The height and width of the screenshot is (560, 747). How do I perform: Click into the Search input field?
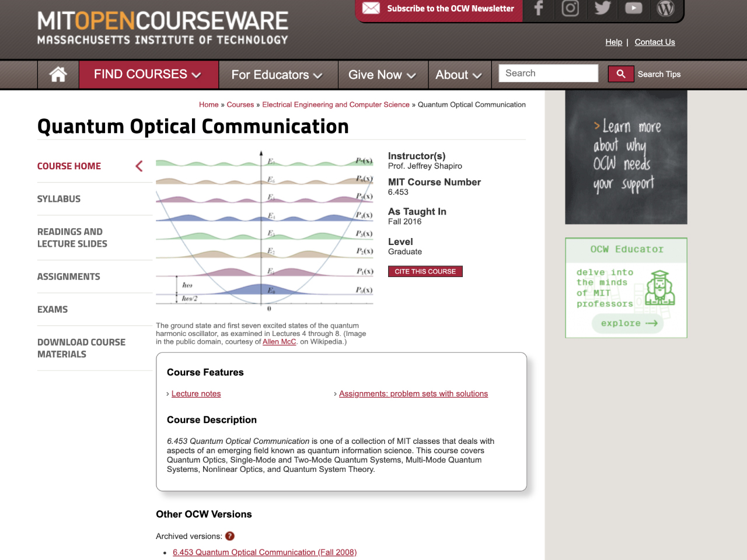[x=549, y=73]
